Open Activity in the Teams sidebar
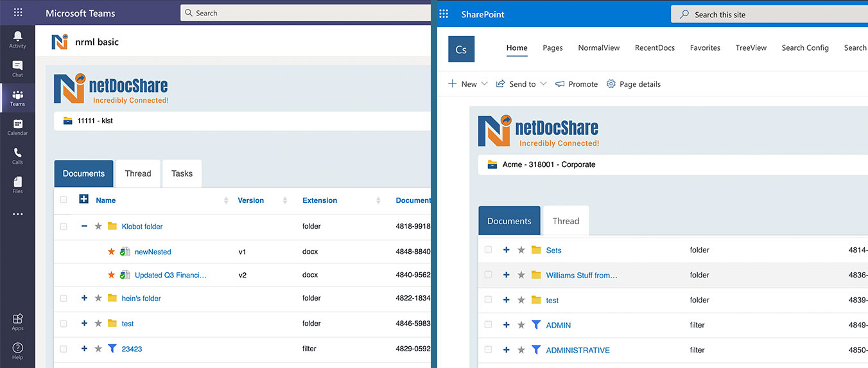Viewport: 868px width, 368px height. (17, 39)
